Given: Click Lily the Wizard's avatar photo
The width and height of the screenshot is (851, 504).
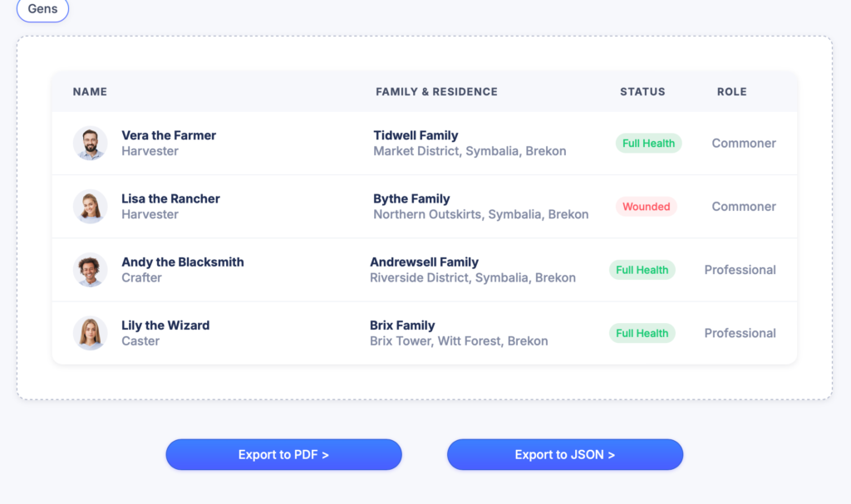Looking at the screenshot, I should 90,333.
